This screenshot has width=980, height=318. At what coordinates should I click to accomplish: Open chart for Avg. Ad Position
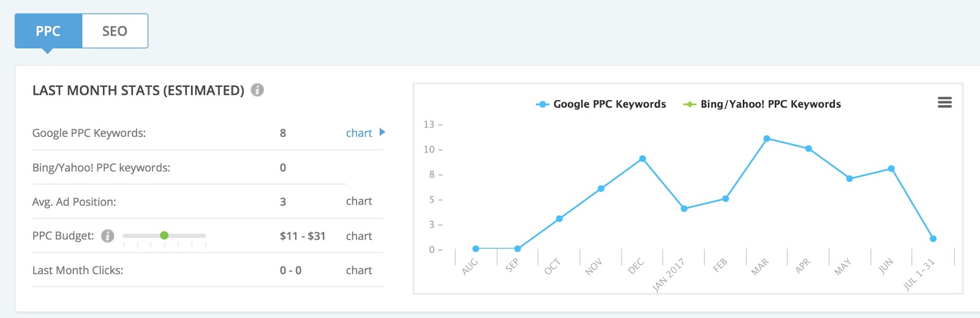tap(359, 201)
